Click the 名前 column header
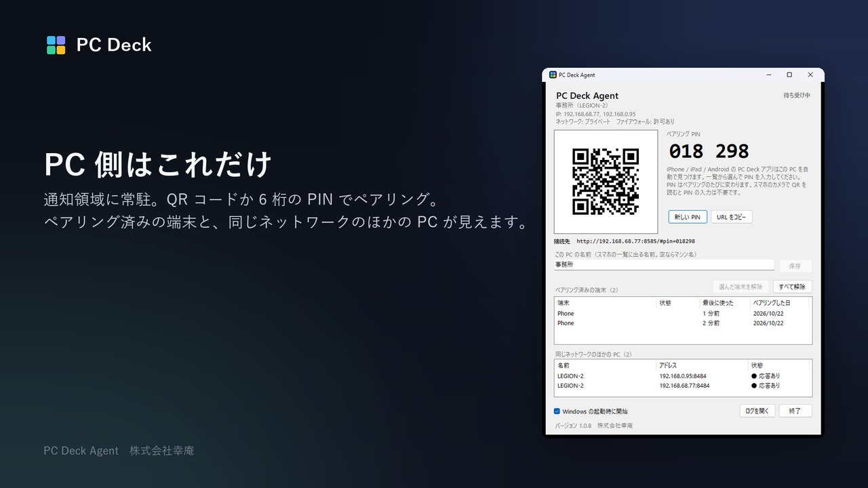This screenshot has width=868, height=488. pyautogui.click(x=606, y=365)
